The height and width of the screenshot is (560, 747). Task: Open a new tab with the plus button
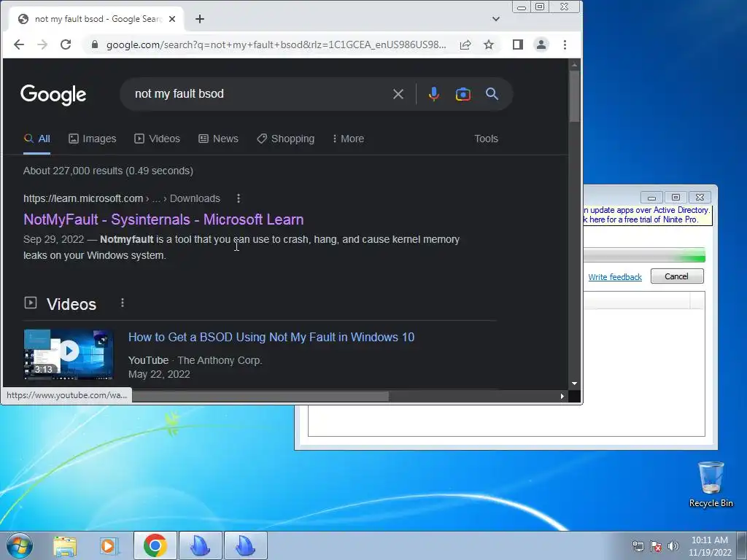coord(200,19)
